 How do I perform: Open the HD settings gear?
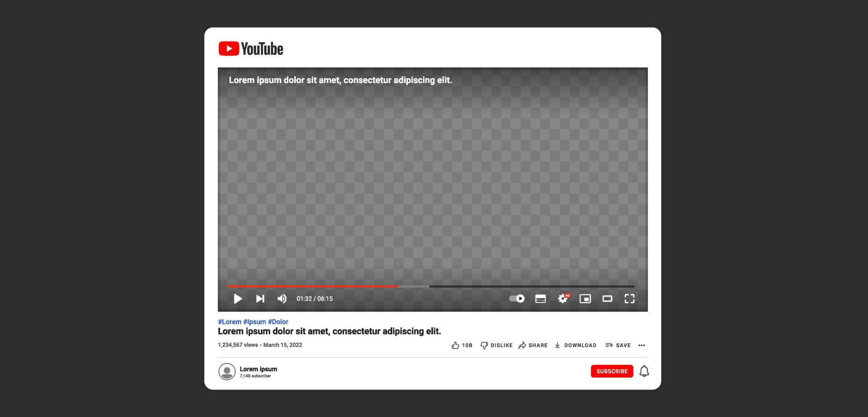click(563, 298)
